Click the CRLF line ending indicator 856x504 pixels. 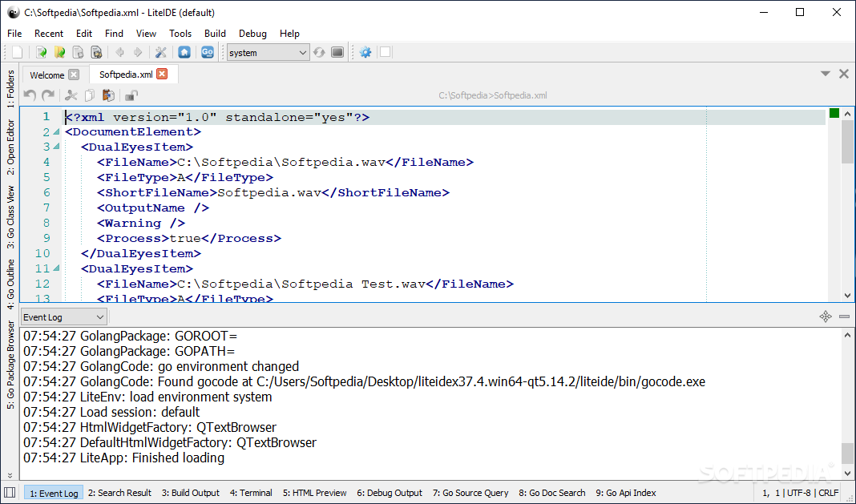[828, 493]
